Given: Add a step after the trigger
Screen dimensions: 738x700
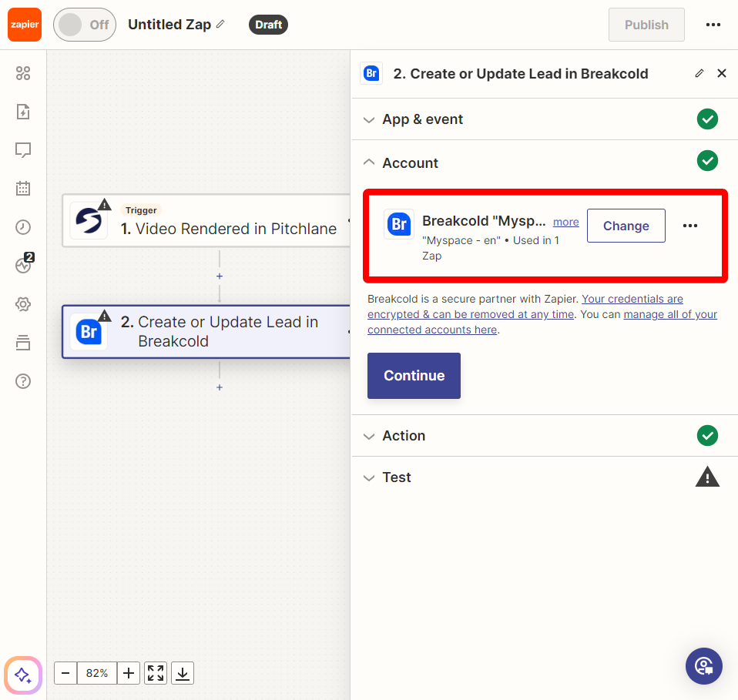Looking at the screenshot, I should (220, 276).
